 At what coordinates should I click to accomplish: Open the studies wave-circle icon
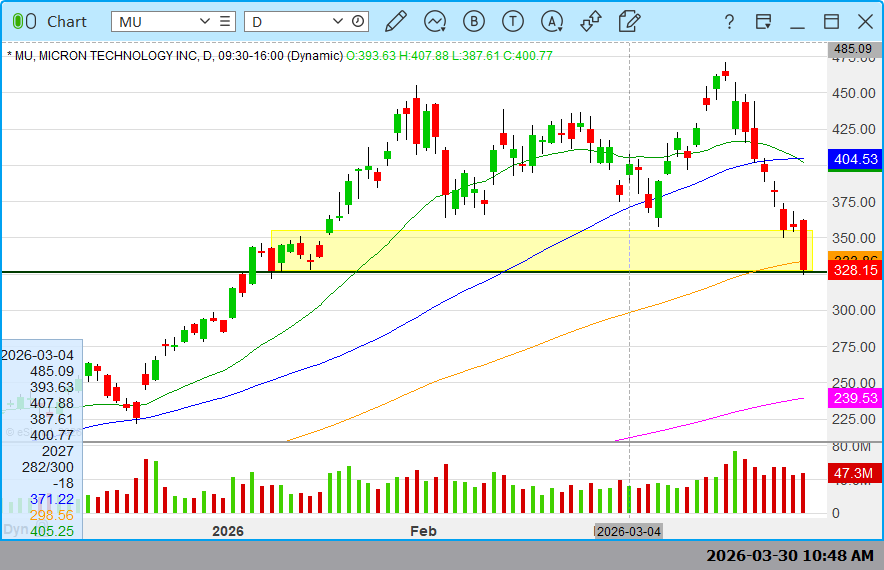[x=435, y=21]
